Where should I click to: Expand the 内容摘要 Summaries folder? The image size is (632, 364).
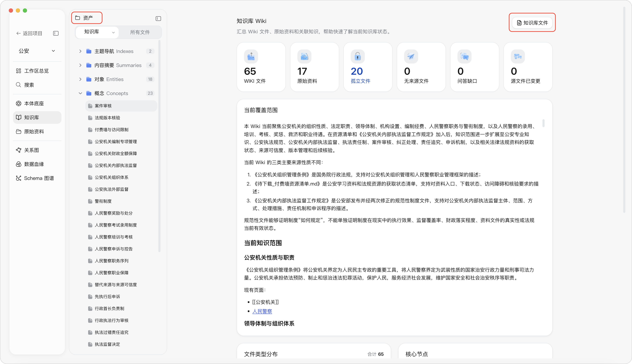tap(80, 65)
